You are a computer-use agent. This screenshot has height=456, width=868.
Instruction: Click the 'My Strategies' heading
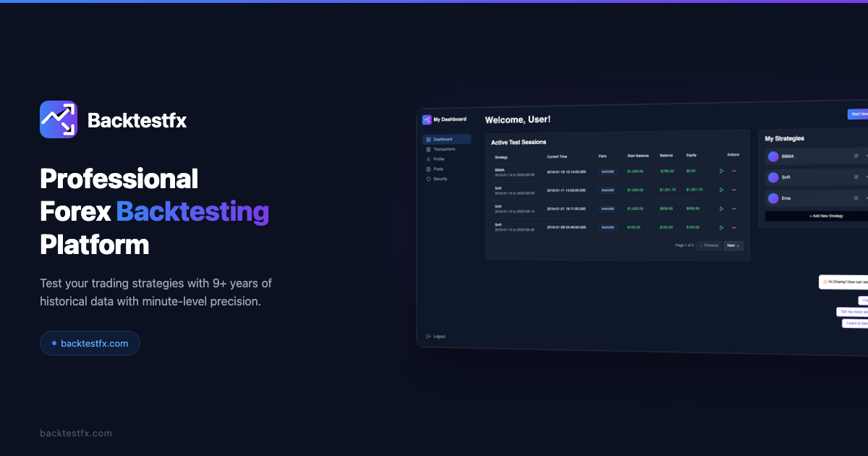[785, 138]
